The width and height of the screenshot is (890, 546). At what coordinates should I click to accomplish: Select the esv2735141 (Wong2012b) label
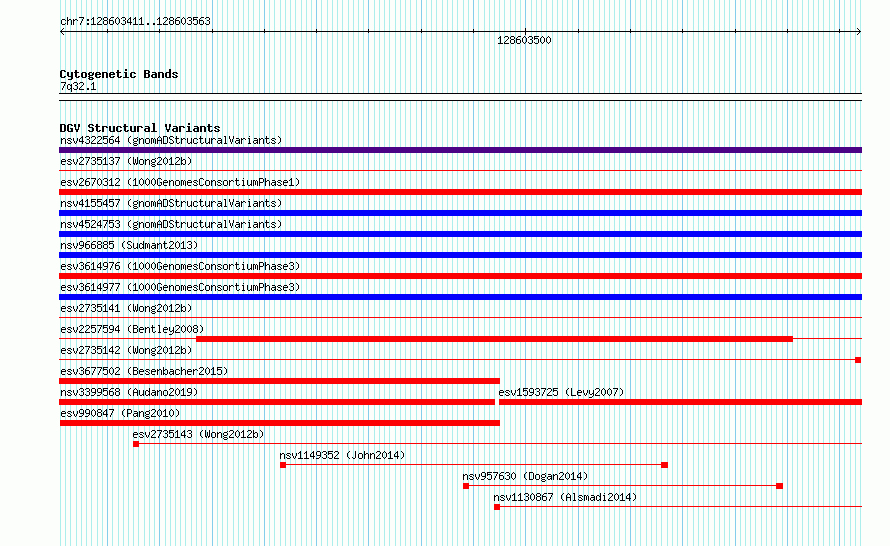126,308
